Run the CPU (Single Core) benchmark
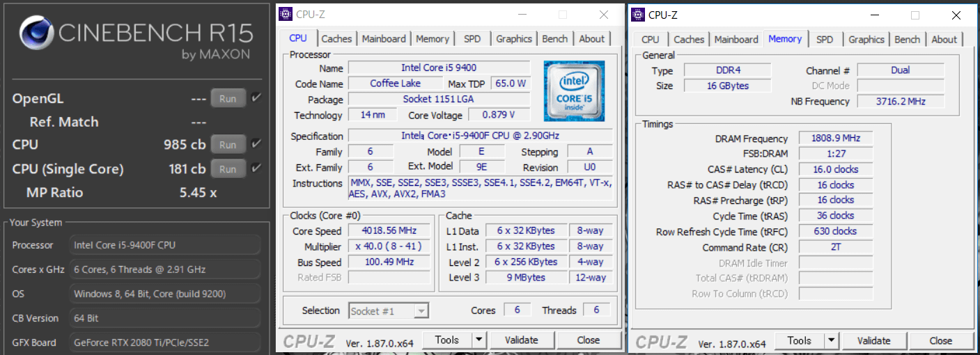This screenshot has height=355, width=980. [x=228, y=169]
